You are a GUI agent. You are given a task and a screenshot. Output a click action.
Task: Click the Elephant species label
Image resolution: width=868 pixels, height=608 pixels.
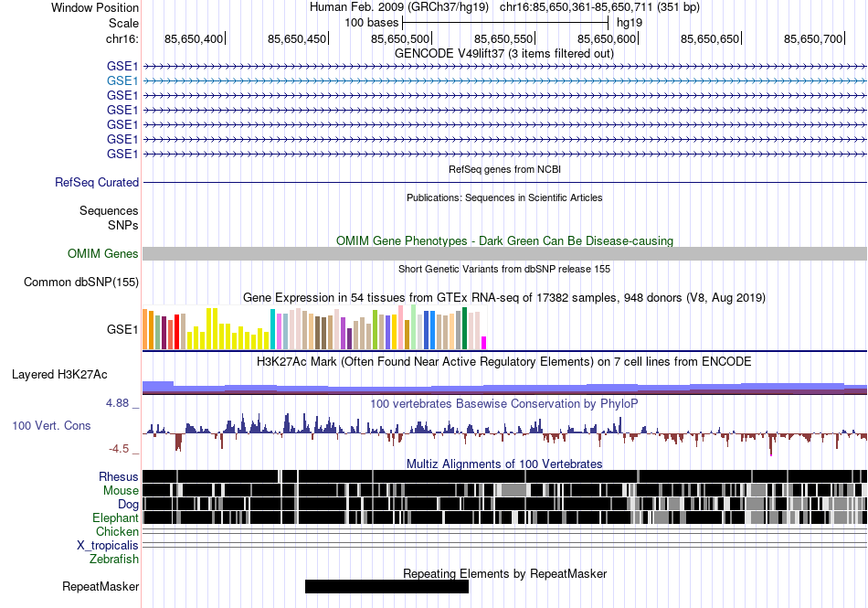click(115, 517)
